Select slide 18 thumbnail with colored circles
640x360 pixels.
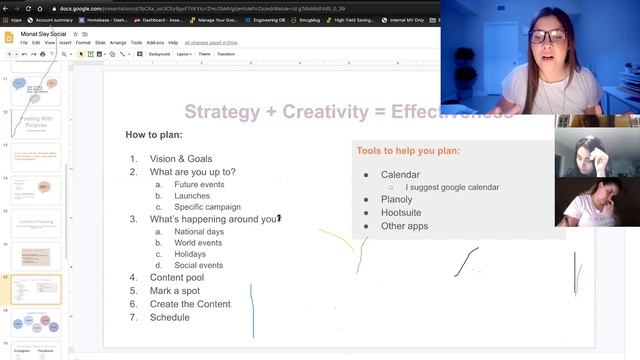point(36,323)
